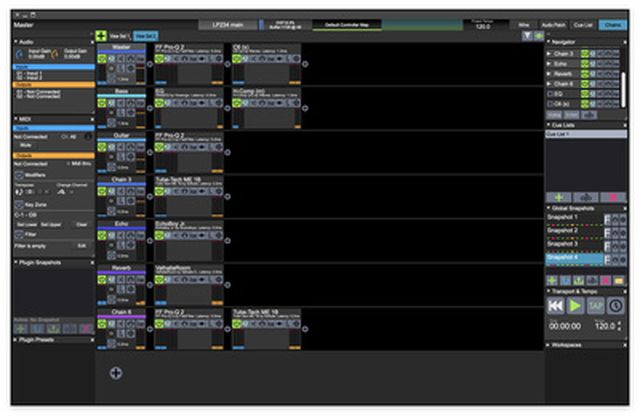Toggle the Master chain's green bypass button
Image resolution: width=640 pixels, height=418 pixels.
[102, 59]
